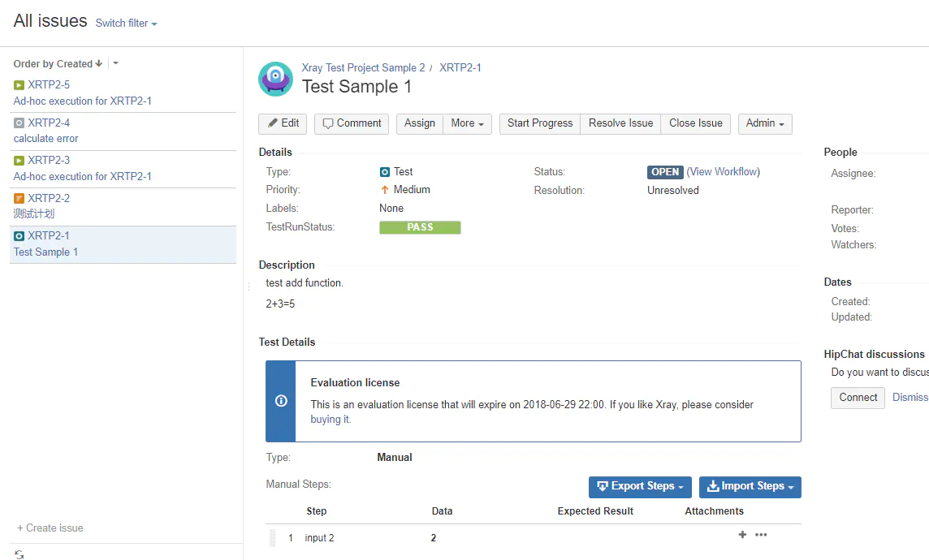This screenshot has height=560, width=929.
Task: Click the XRTP2-5 test execution icon in sidebar
Action: click(x=18, y=84)
